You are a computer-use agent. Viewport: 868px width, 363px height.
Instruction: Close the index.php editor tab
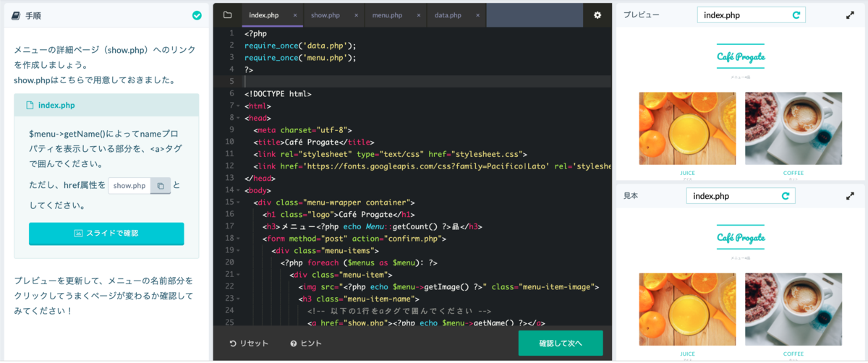[x=295, y=15]
